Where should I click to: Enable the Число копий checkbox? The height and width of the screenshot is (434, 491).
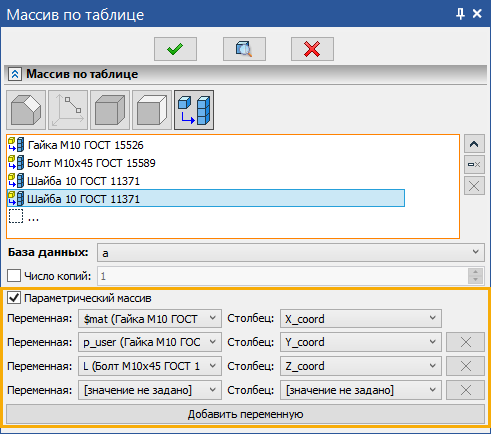coord(14,276)
